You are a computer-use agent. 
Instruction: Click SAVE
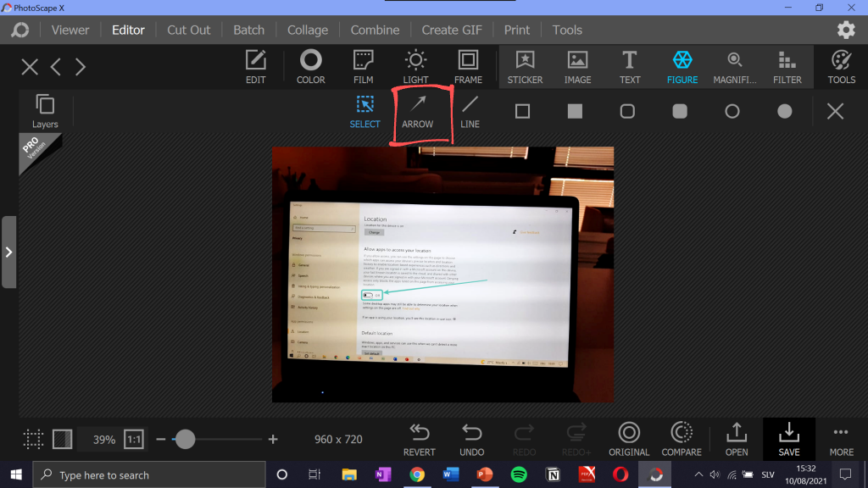pyautogui.click(x=789, y=440)
